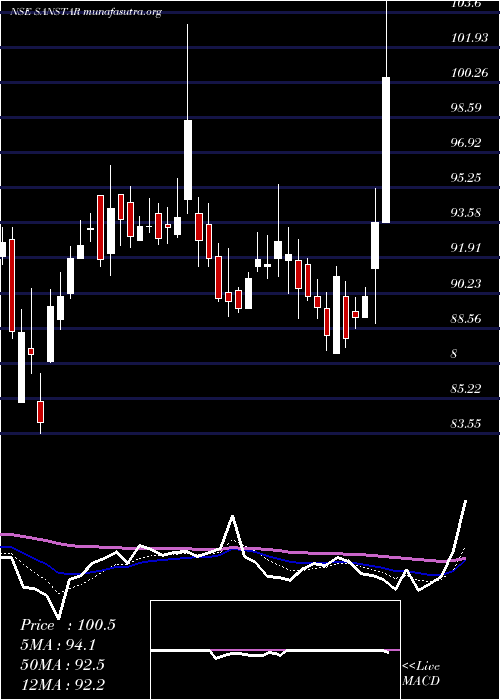This screenshot has width=500, height=700.
Task: Select the 96.92 price axis label
Action: [x=466, y=143]
